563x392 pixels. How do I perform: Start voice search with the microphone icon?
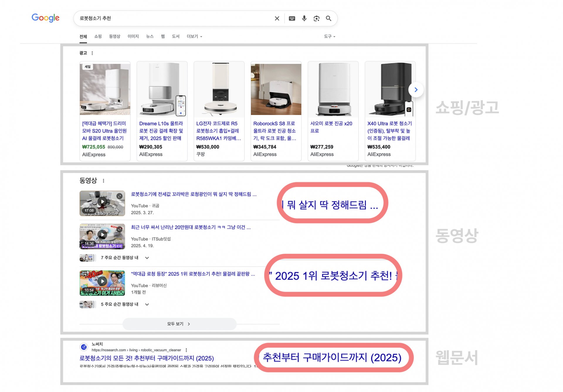click(x=304, y=18)
